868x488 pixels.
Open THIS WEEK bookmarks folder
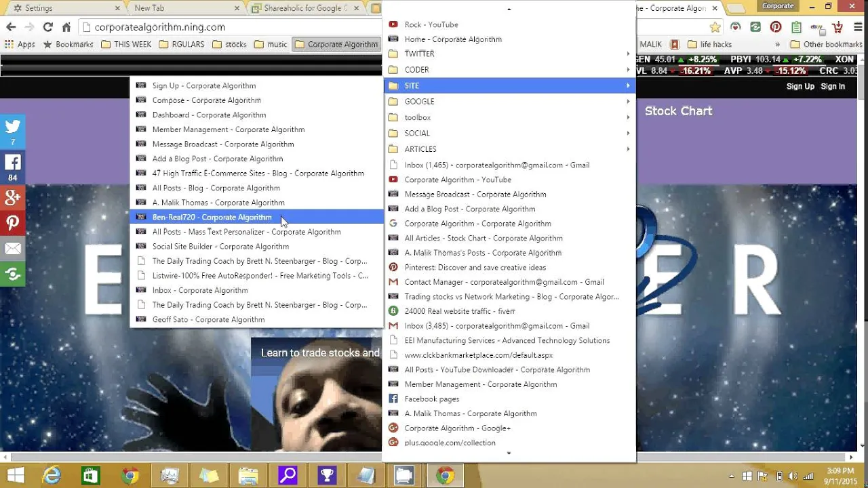126,44
